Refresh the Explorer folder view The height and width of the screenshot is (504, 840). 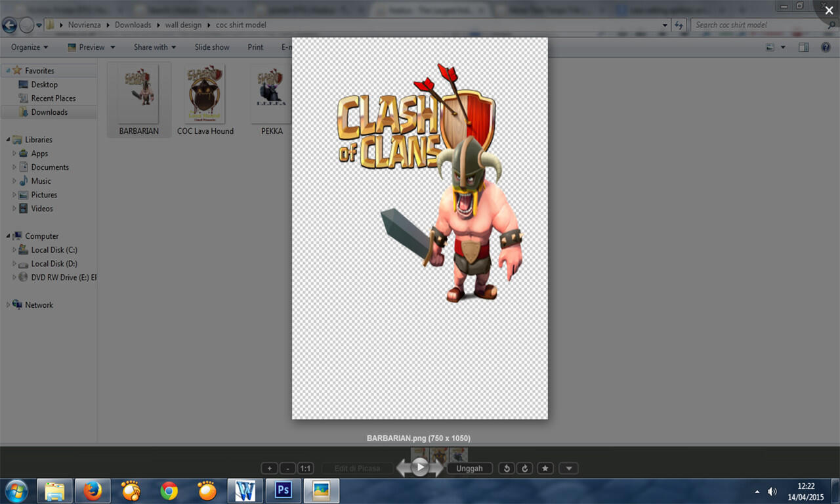point(679,25)
